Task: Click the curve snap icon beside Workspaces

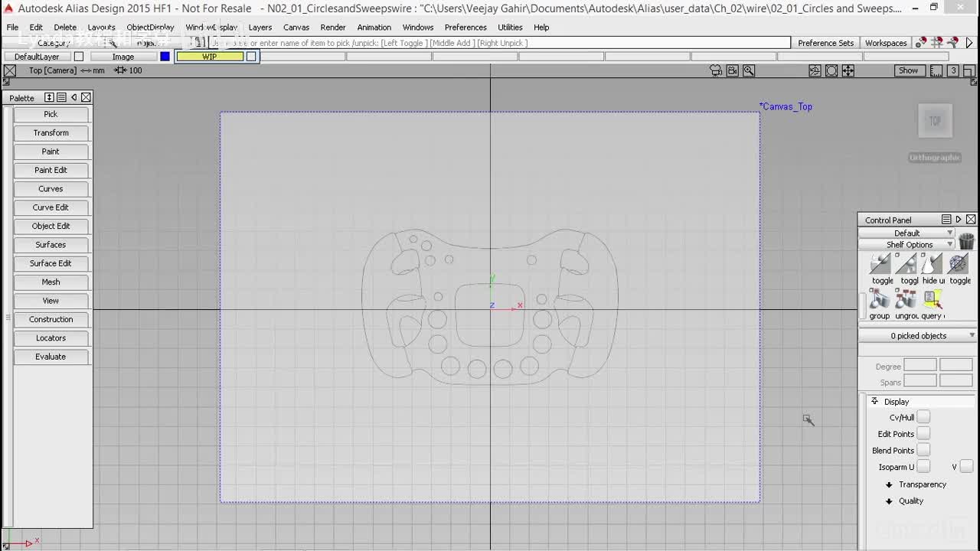Action: 952,43
